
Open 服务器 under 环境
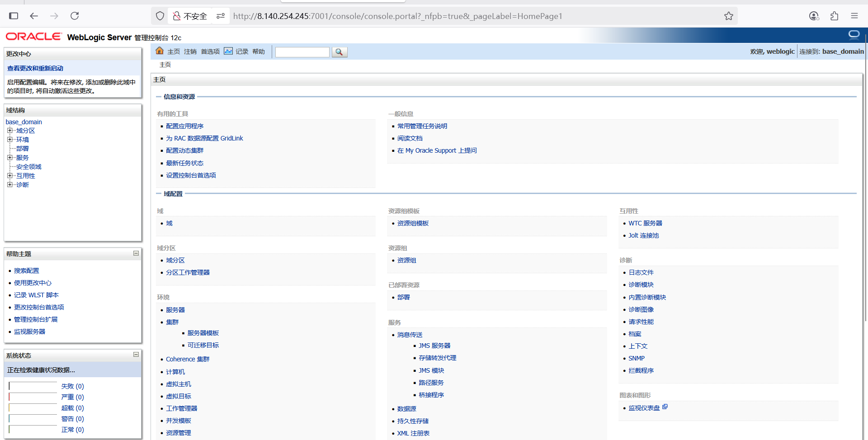175,310
